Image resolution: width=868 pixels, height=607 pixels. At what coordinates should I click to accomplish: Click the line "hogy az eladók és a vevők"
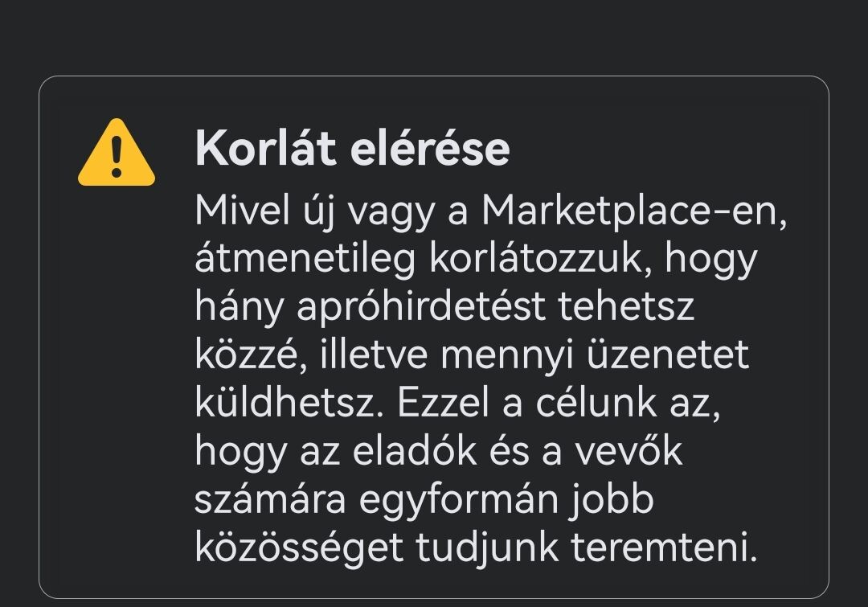point(438,451)
